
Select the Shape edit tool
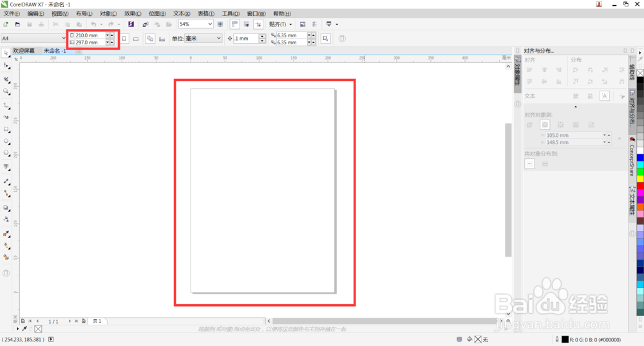click(6, 66)
